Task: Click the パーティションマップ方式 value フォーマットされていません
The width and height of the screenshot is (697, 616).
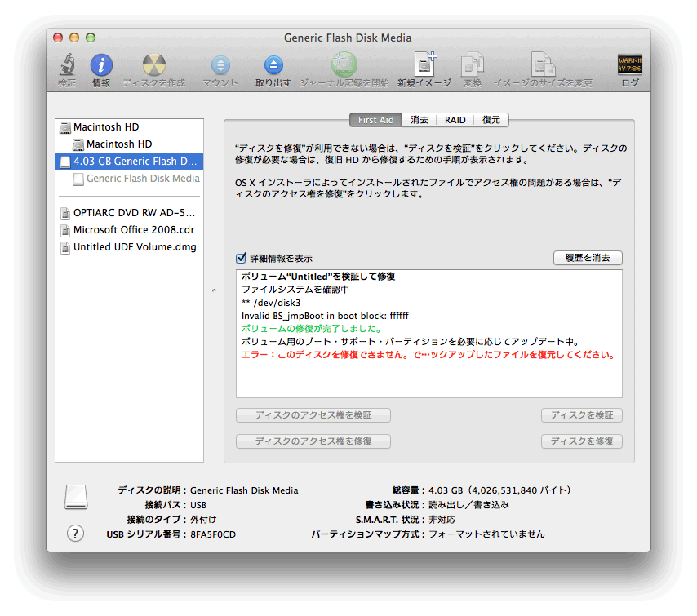Action: point(486,534)
